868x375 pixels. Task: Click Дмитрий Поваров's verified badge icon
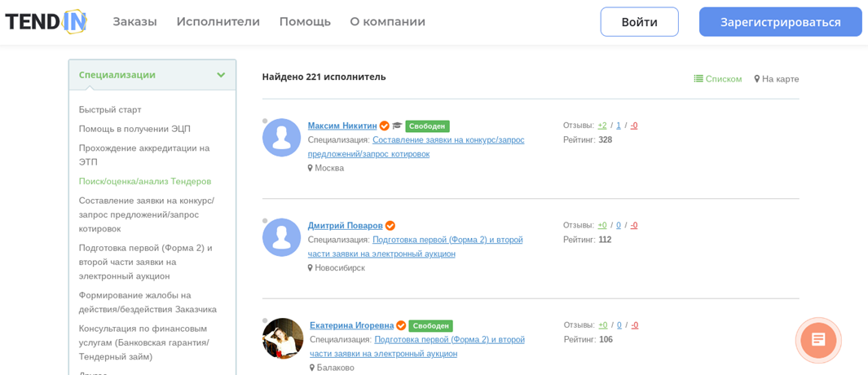click(390, 226)
